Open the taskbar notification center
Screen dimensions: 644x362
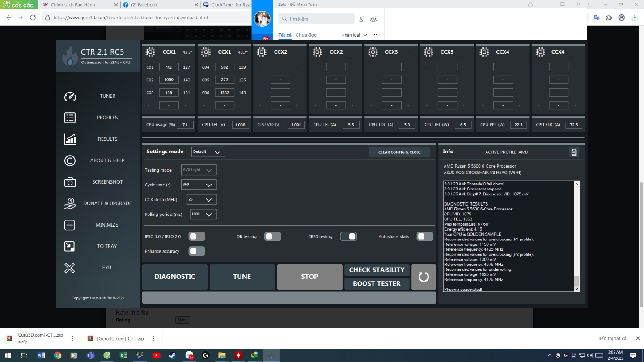coord(633,355)
